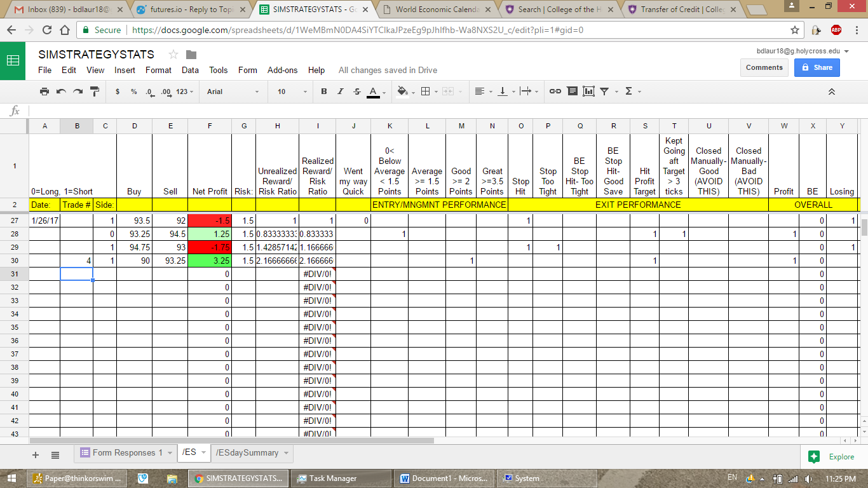This screenshot has width=868, height=488.
Task: Click the Print icon in the toolbar
Action: (x=44, y=91)
